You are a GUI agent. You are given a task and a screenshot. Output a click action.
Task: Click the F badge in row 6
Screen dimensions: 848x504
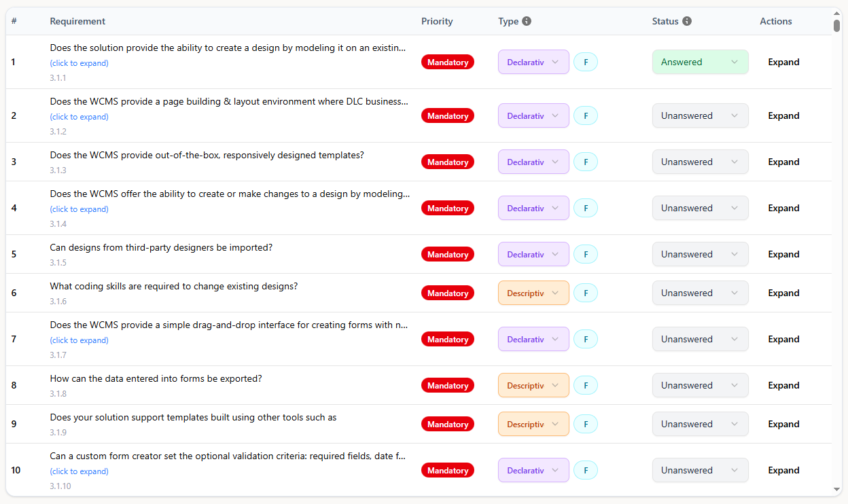[x=585, y=293]
